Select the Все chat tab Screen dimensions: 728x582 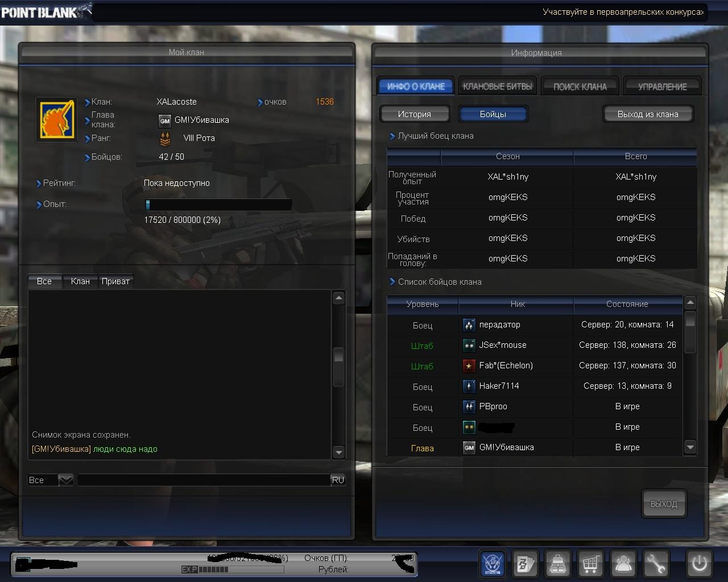(44, 281)
